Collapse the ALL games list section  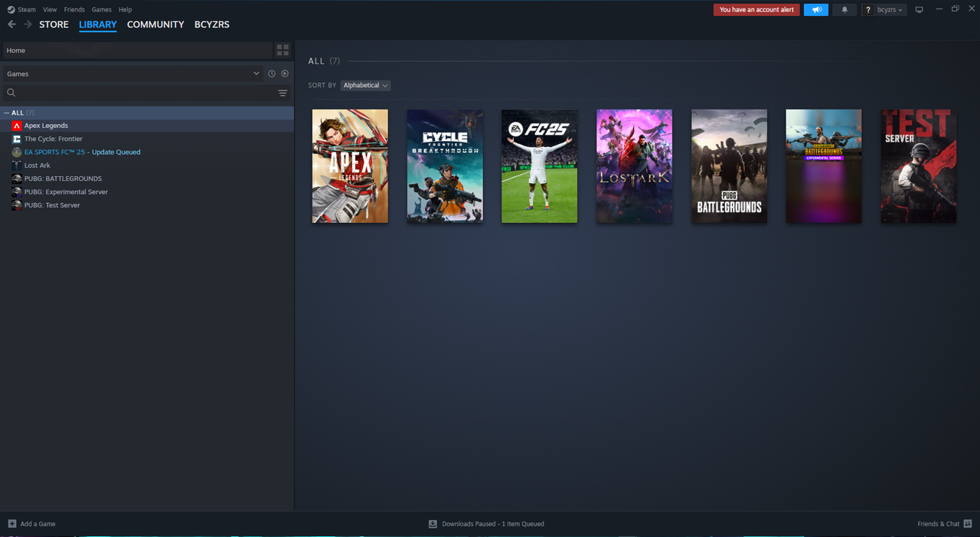click(x=7, y=113)
